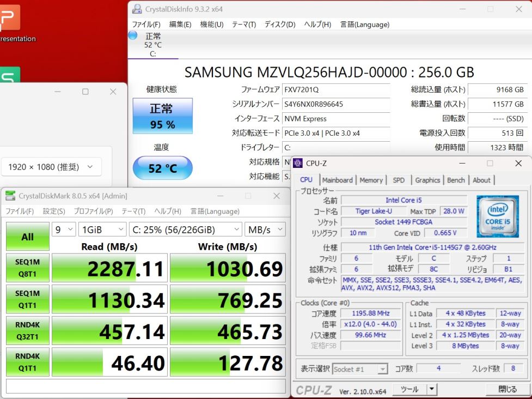This screenshot has width=532, height=399.
Task: Open the ディスク(D) menu in CrystalDiskInfo
Action: coord(279,25)
